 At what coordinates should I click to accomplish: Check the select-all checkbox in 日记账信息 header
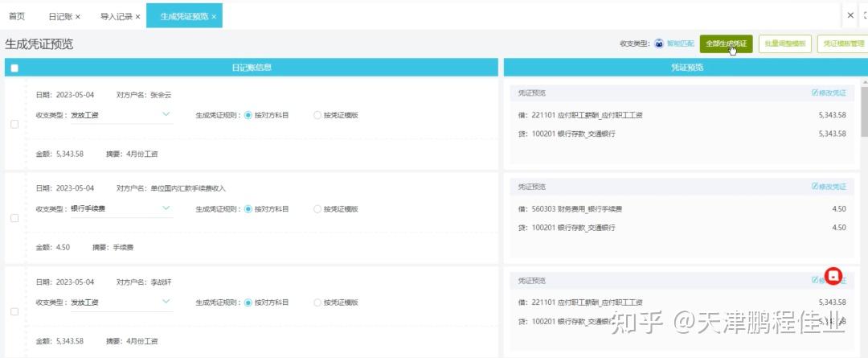point(14,68)
